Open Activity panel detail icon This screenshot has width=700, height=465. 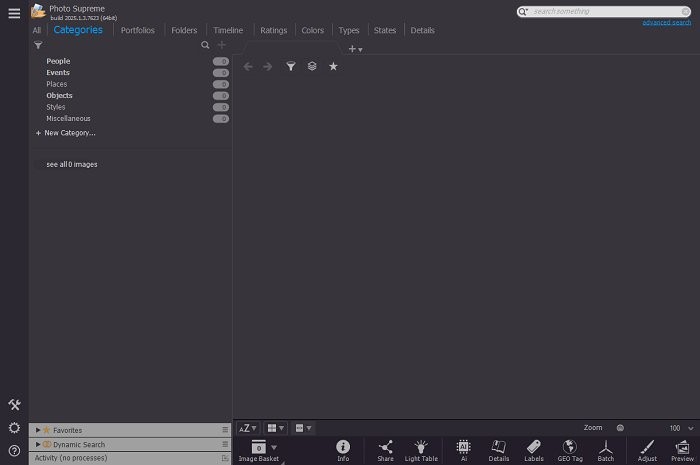click(225, 458)
